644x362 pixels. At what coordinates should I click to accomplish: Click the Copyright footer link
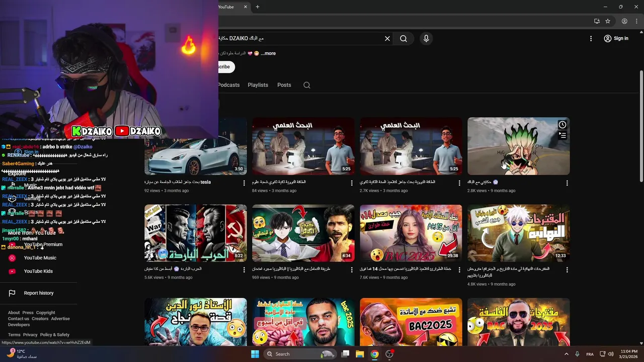(x=46, y=313)
